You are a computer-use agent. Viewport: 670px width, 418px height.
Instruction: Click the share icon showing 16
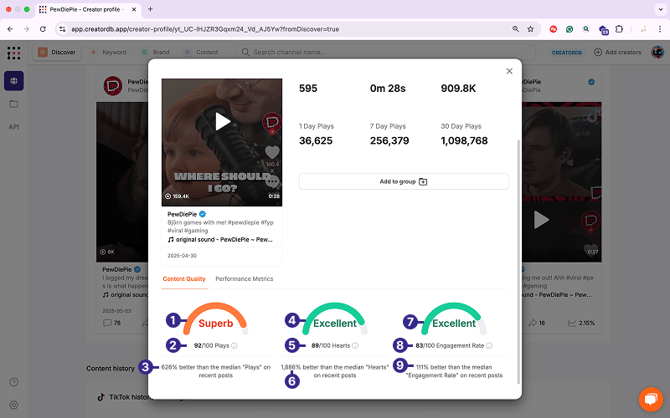pos(532,323)
